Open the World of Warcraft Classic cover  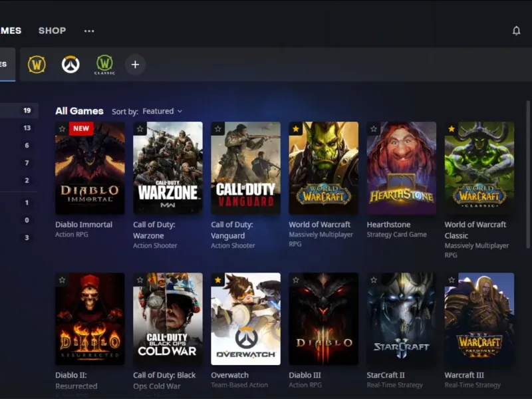[479, 168]
